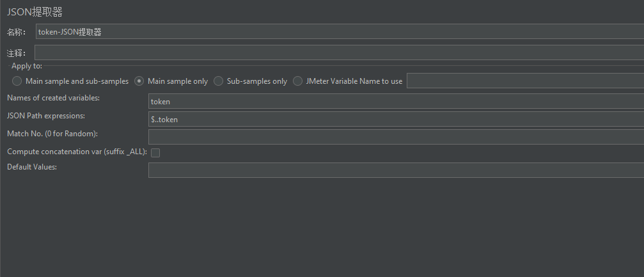Choose the 'Main sample only' option
Screen dimensions: 644x277
(x=139, y=81)
